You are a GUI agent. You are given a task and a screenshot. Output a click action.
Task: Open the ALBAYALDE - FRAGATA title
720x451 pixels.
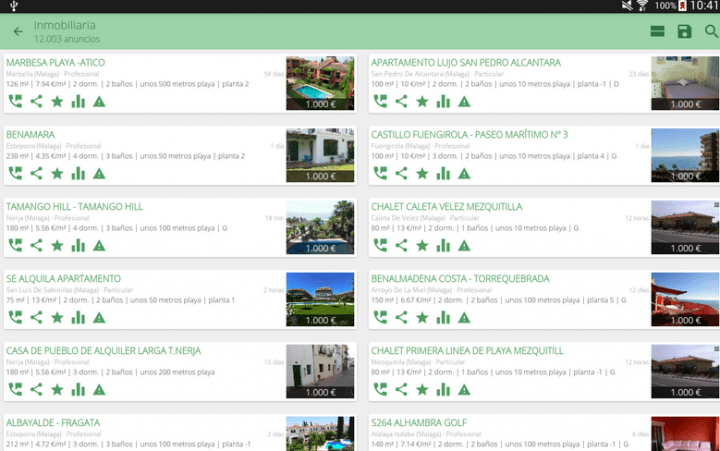53,423
